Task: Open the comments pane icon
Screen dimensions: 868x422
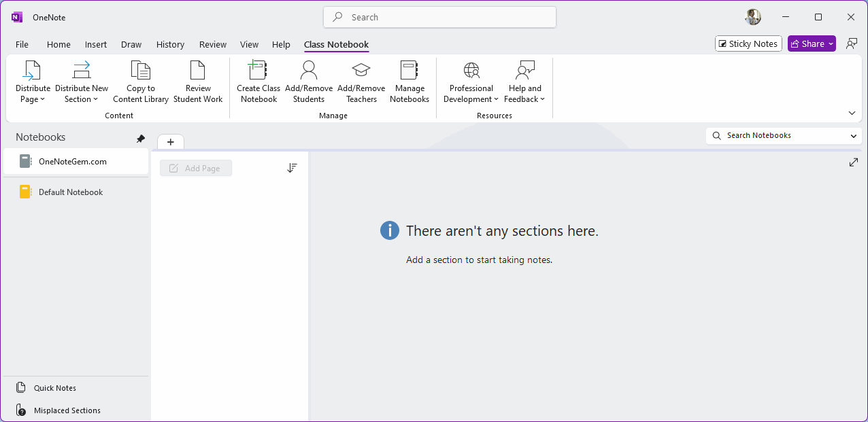Action: pyautogui.click(x=852, y=43)
